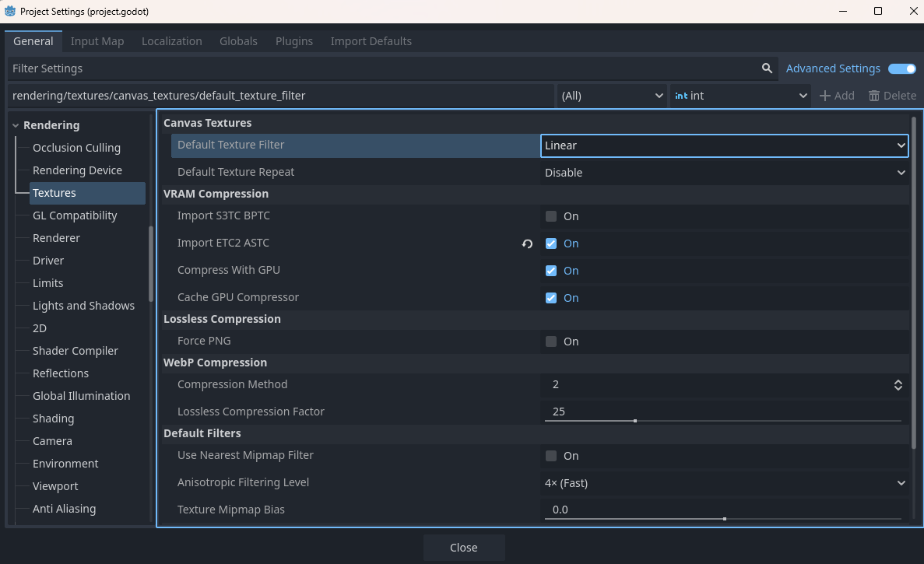Collapse the Rendering section in the sidebar
Screen dimensions: 924x564
click(x=15, y=124)
